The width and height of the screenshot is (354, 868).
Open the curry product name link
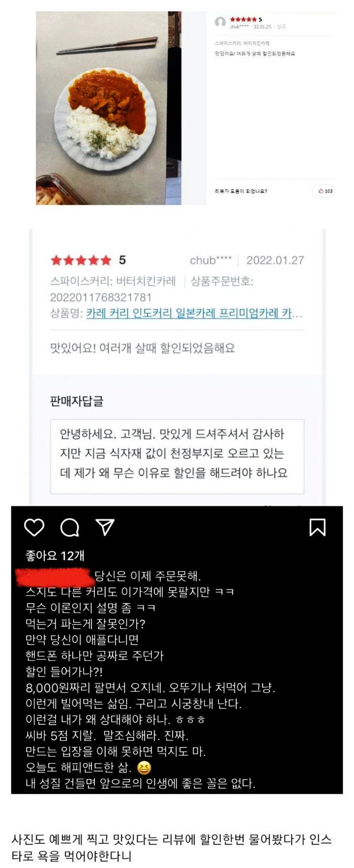(x=194, y=313)
